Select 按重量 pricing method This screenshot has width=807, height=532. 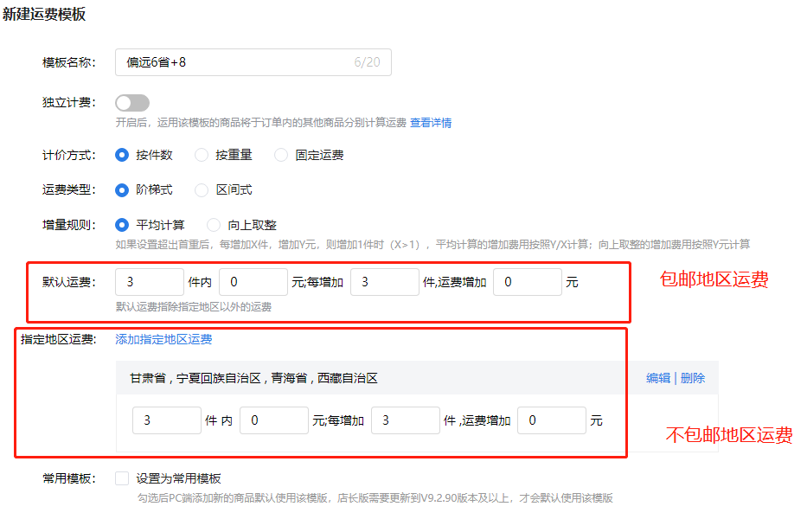[x=202, y=155]
